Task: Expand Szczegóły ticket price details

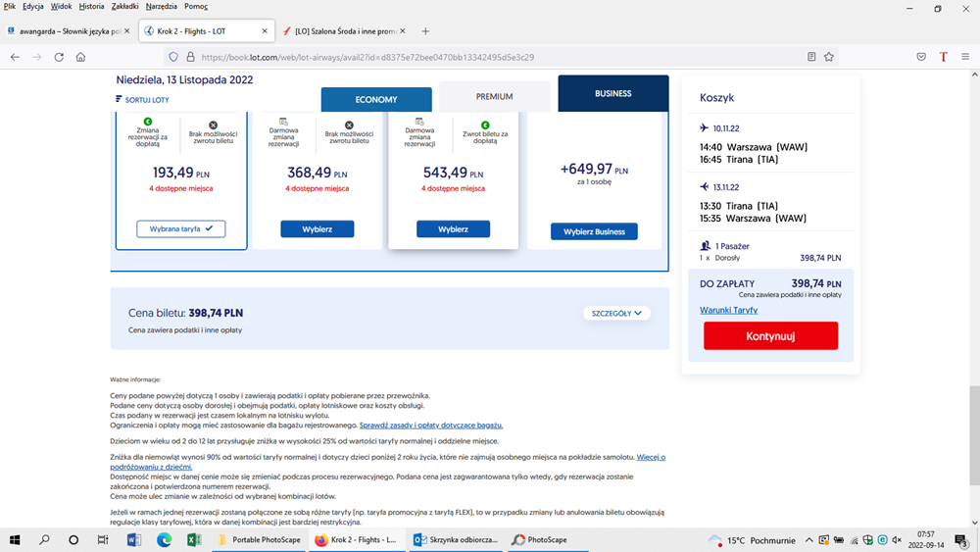Action: tap(616, 313)
